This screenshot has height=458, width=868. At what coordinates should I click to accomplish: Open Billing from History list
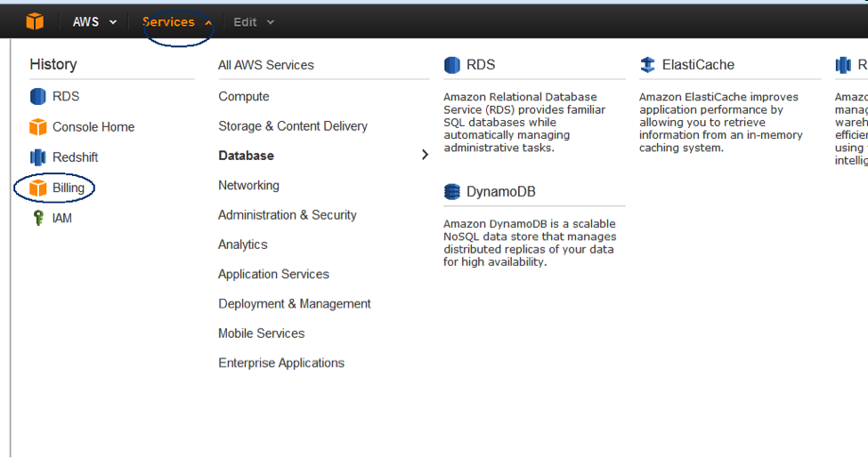(69, 188)
